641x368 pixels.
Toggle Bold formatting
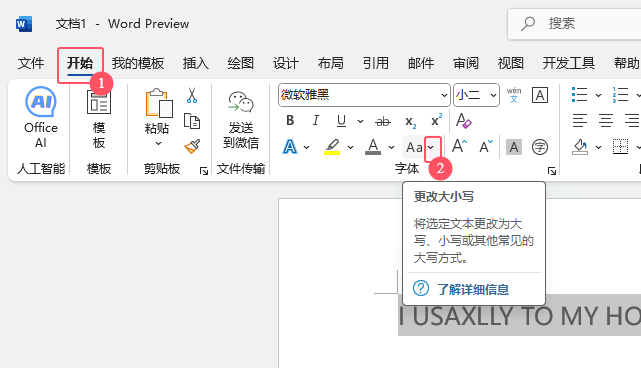coord(290,121)
